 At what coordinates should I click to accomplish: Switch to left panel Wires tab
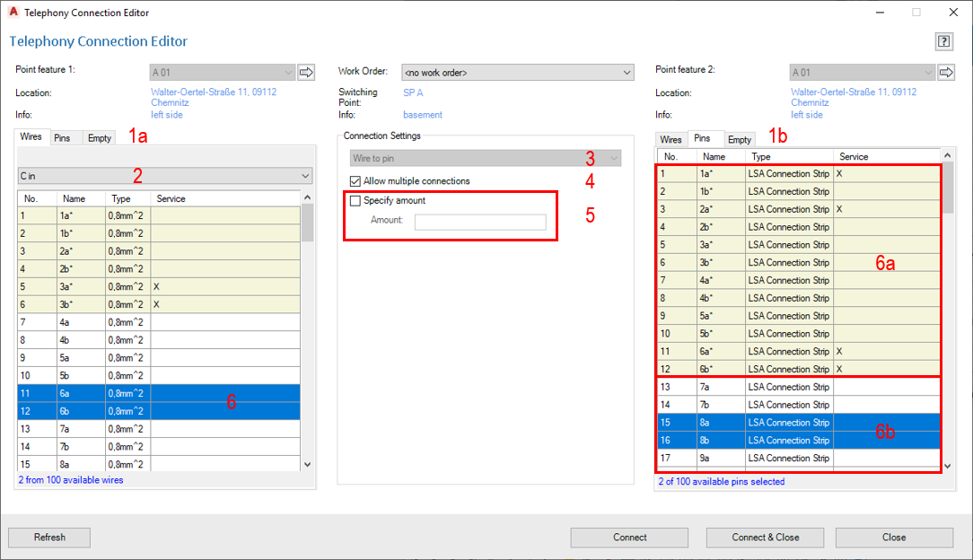click(31, 136)
